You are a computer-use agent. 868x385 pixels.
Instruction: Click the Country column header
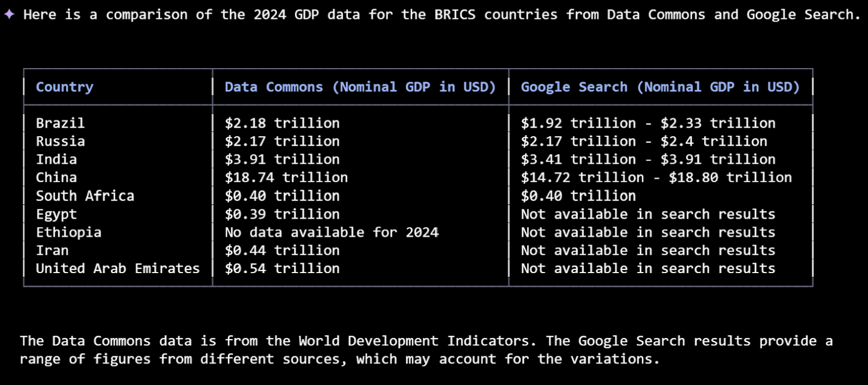[x=64, y=87]
